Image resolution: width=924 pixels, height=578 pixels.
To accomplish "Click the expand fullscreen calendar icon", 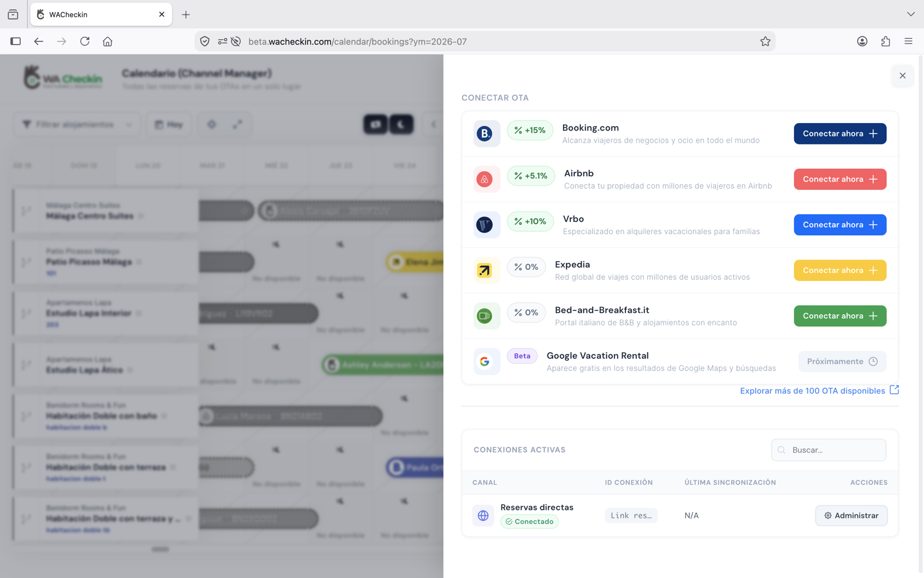I will (x=237, y=124).
